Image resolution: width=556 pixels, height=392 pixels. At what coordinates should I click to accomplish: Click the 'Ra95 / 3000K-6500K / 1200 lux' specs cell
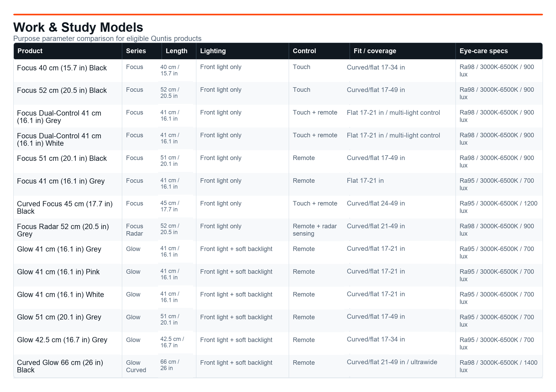coord(499,207)
